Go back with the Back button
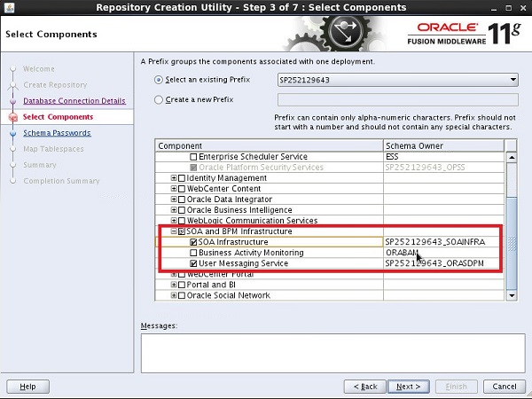 tap(365, 387)
